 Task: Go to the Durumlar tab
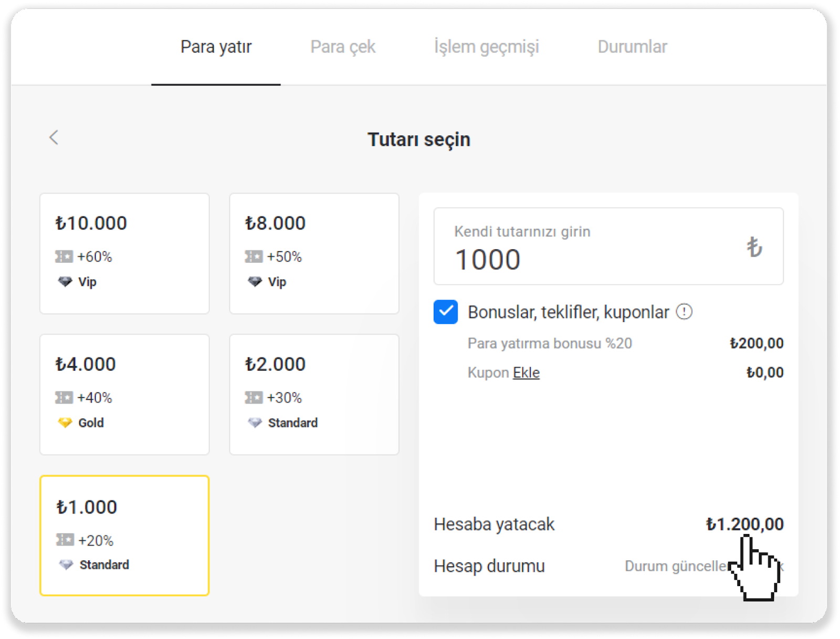[632, 47]
